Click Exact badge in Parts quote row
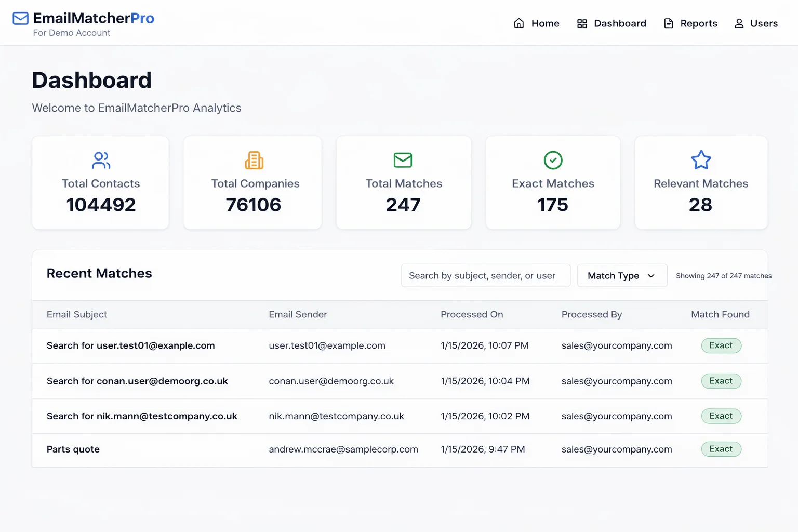The width and height of the screenshot is (798, 532). tap(721, 449)
